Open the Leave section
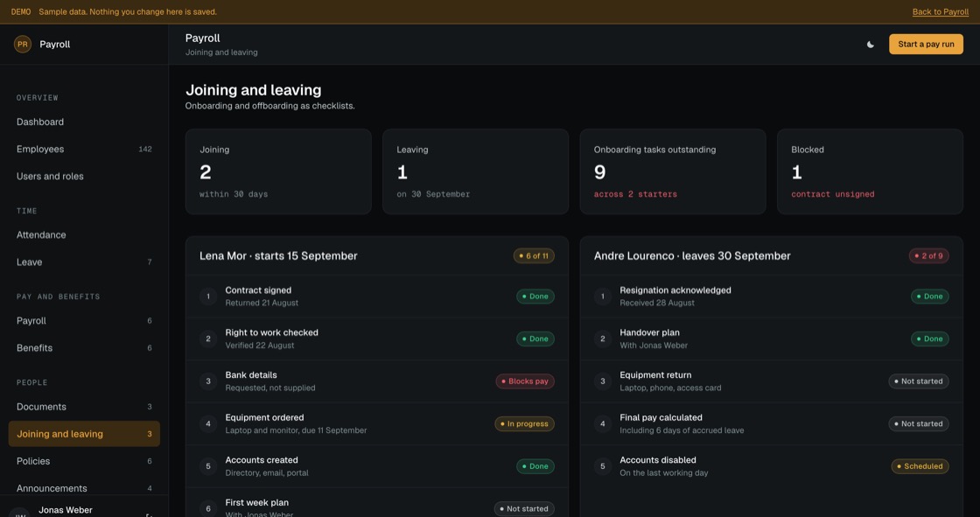This screenshot has width=980, height=517. tap(84, 262)
